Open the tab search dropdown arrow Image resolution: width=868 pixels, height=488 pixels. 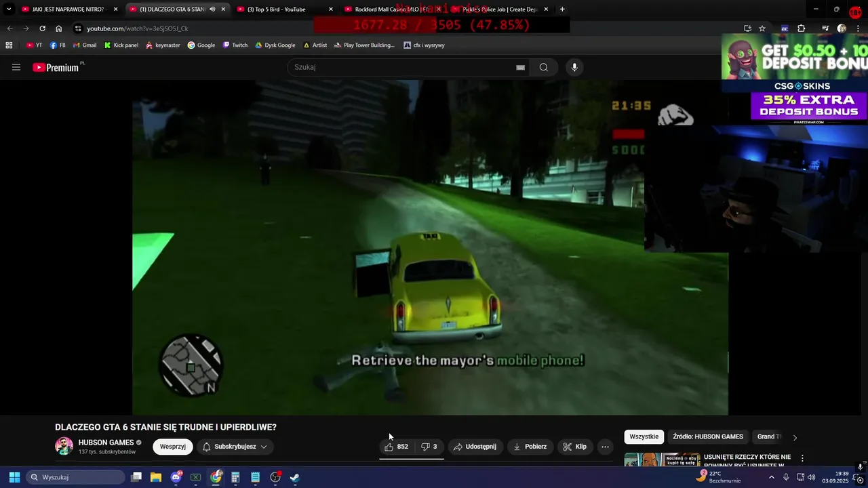tap(9, 9)
